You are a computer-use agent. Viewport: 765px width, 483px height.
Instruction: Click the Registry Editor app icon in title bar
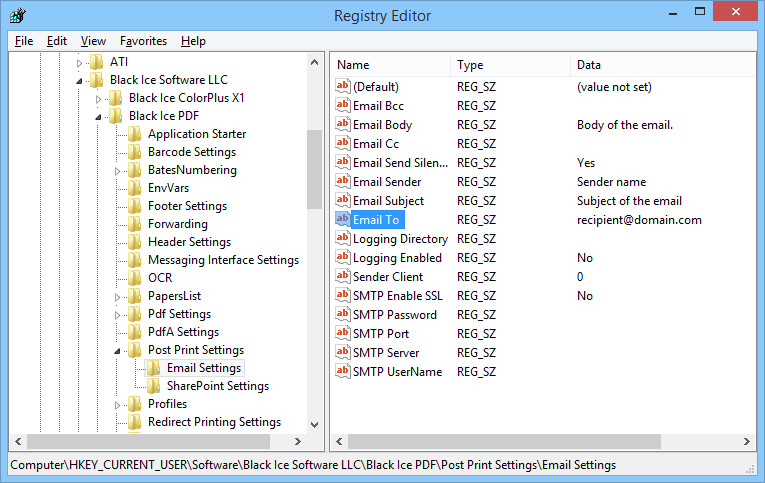coord(18,16)
